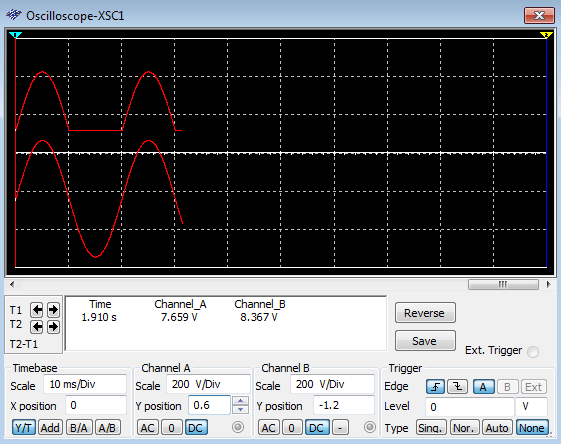Click Timebase Scale field 10 ms/Div
The height and width of the screenshot is (444, 561).
click(x=85, y=385)
